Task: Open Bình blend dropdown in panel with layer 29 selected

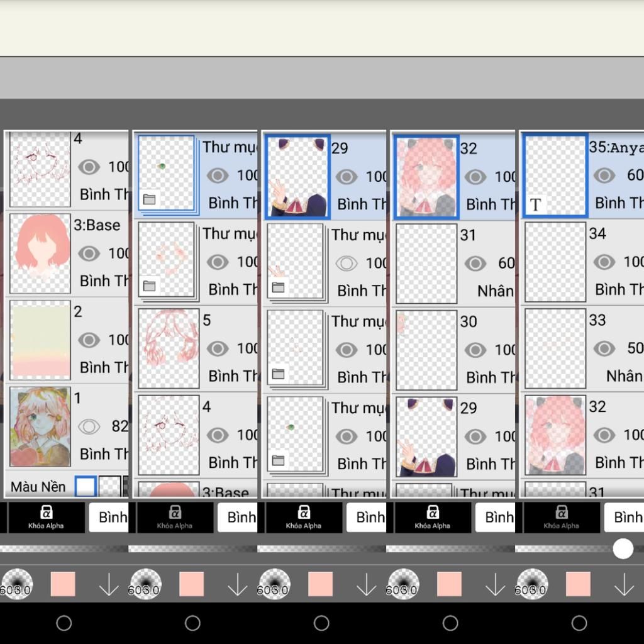Action: [367, 518]
